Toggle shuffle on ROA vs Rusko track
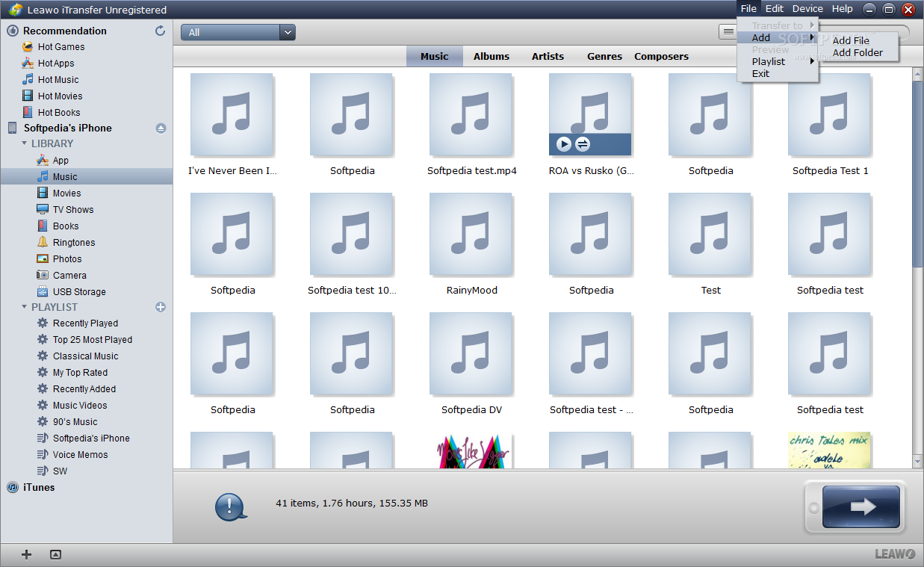 click(x=583, y=144)
